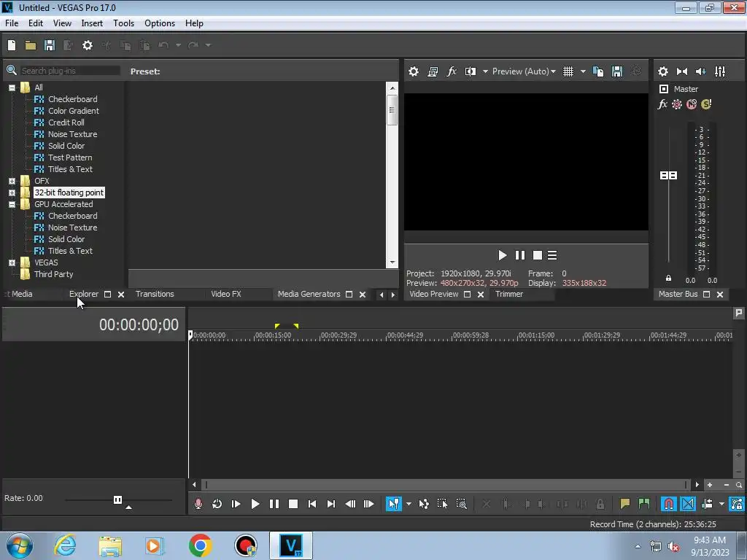Insert a marker with the flag icon
The image size is (747, 560).
click(624, 504)
